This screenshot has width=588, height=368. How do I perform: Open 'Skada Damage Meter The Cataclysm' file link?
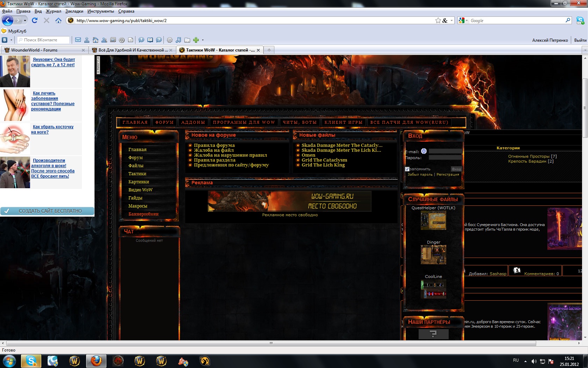click(x=342, y=145)
